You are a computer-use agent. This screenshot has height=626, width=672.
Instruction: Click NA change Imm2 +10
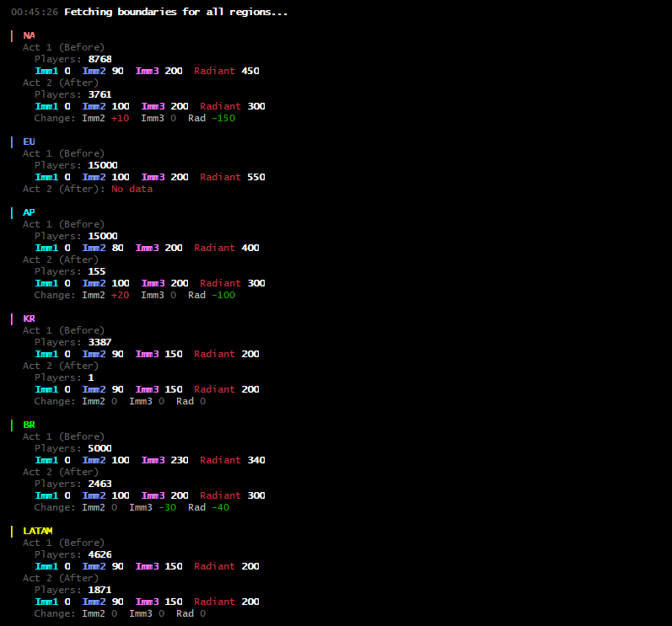pyautogui.click(x=120, y=118)
